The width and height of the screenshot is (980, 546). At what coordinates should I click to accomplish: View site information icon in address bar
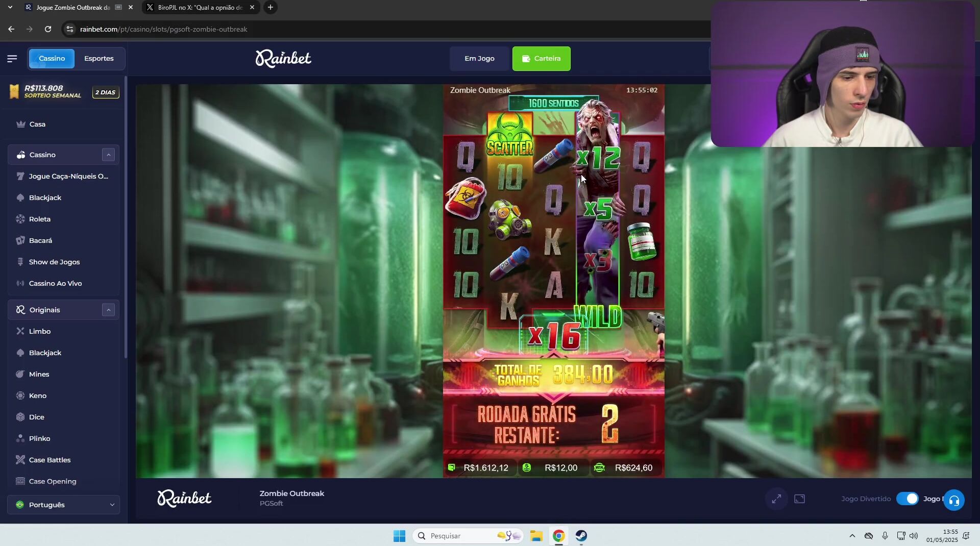[x=70, y=29]
